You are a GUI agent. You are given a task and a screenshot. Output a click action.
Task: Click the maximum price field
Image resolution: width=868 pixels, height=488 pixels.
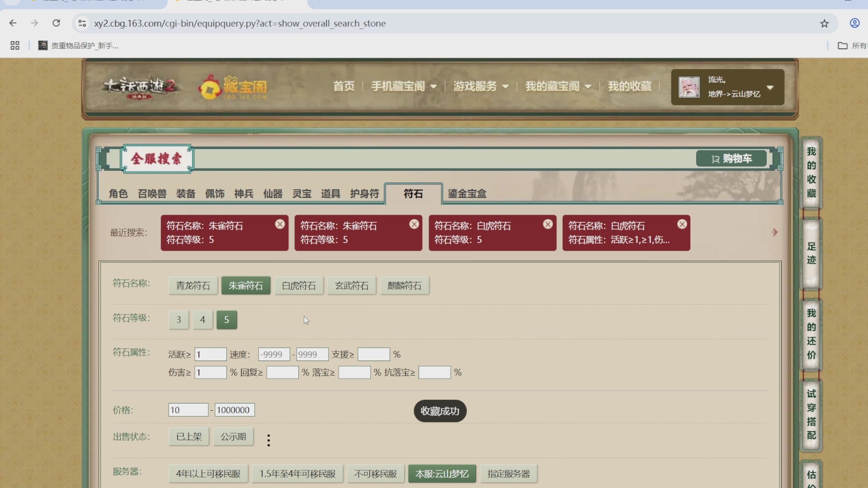tap(235, 410)
